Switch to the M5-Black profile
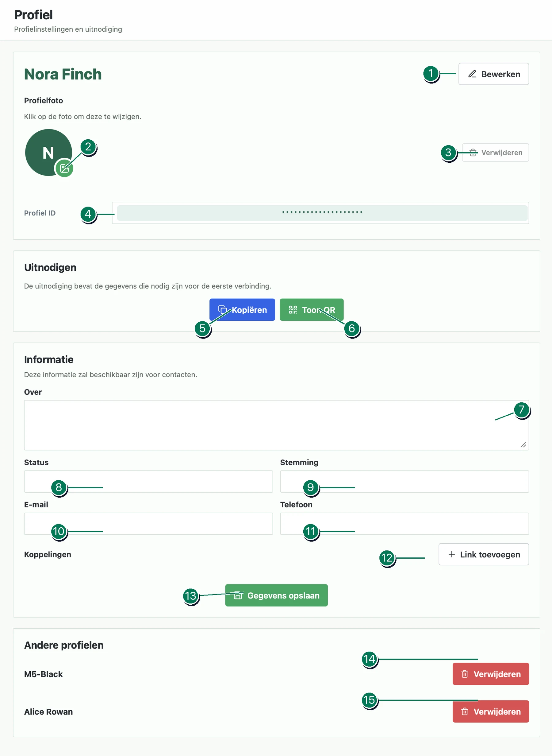This screenshot has height=756, width=552. coord(44,674)
